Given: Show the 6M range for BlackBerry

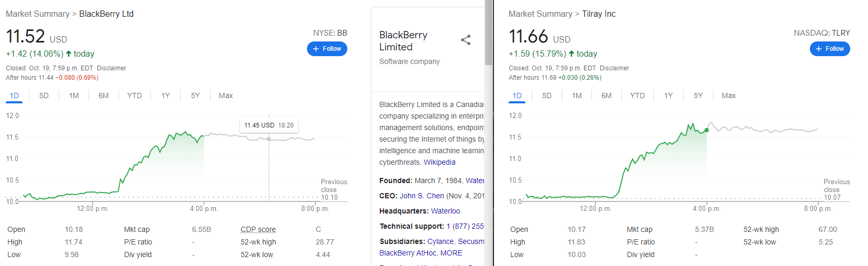Looking at the screenshot, I should click(x=104, y=95).
